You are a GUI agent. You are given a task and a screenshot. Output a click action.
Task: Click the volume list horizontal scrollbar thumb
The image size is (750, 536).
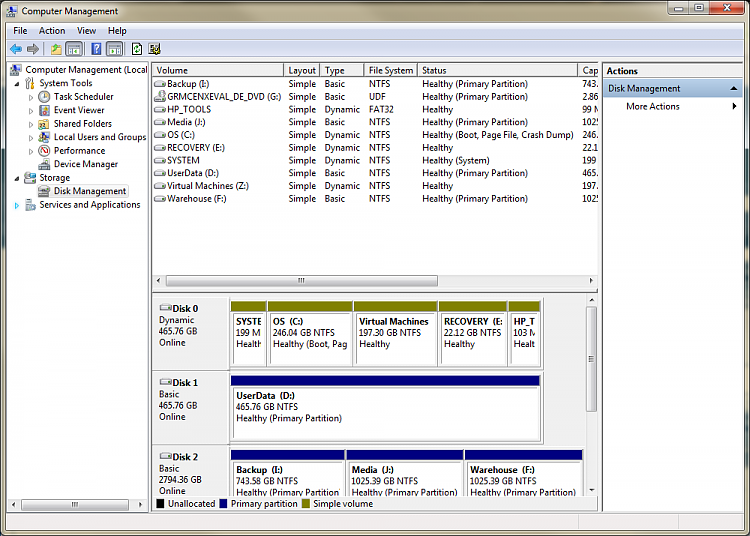[x=301, y=281]
